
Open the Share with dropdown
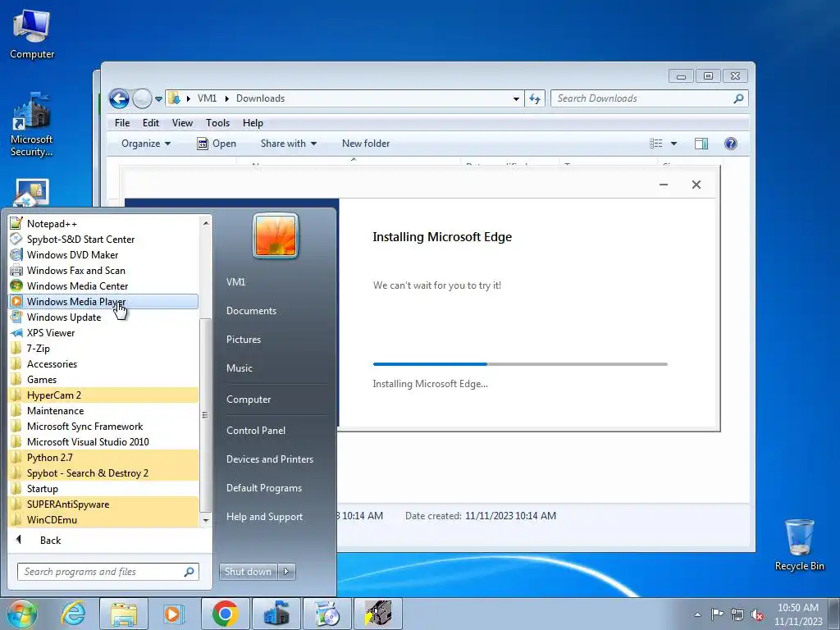[288, 143]
